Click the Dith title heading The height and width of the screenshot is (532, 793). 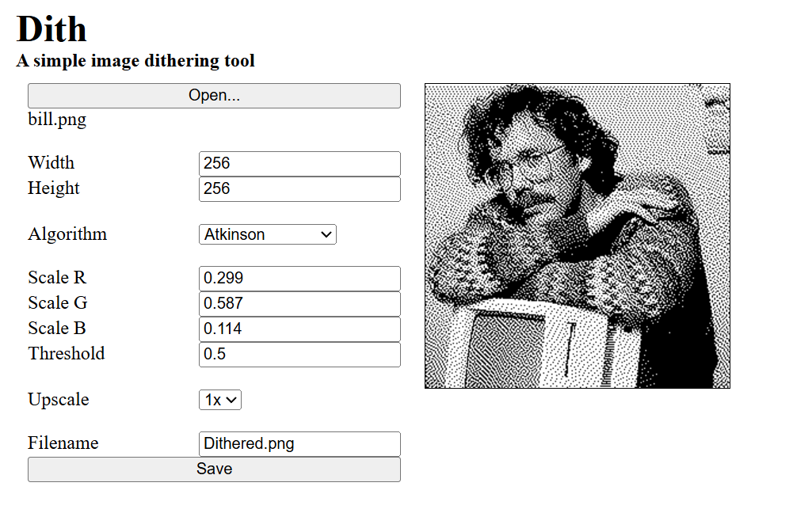[51, 28]
